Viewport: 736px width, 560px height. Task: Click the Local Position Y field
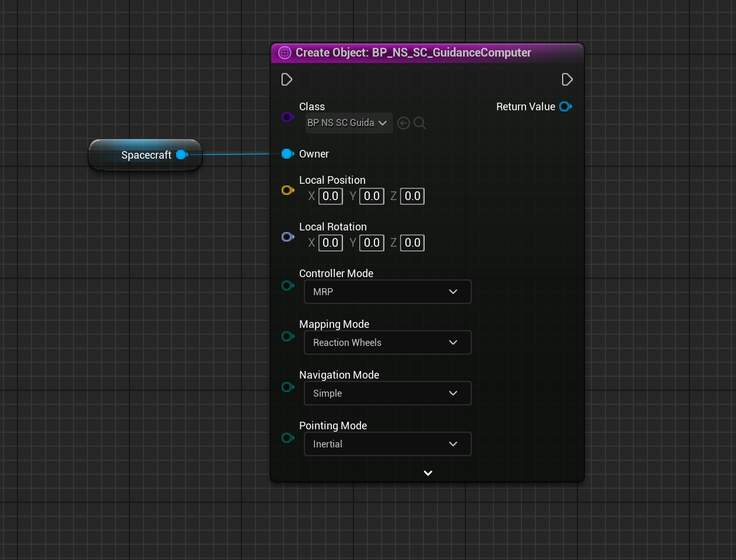[371, 196]
